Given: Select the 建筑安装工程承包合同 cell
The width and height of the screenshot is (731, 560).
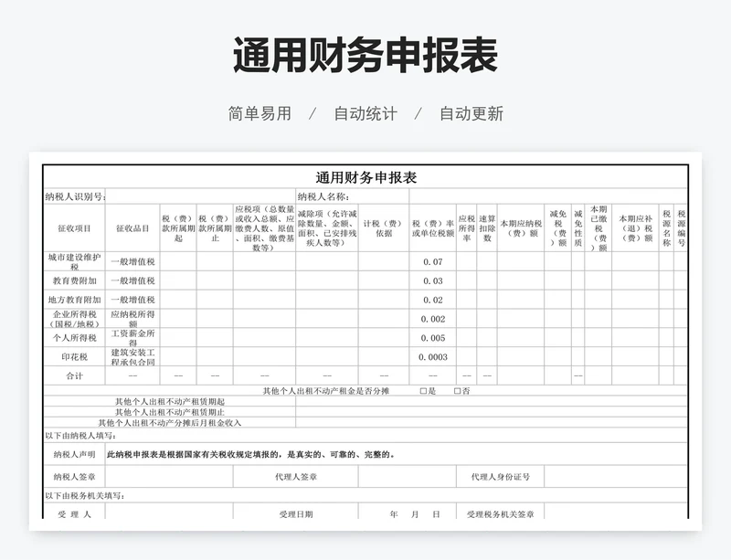Looking at the screenshot, I should click(132, 356).
